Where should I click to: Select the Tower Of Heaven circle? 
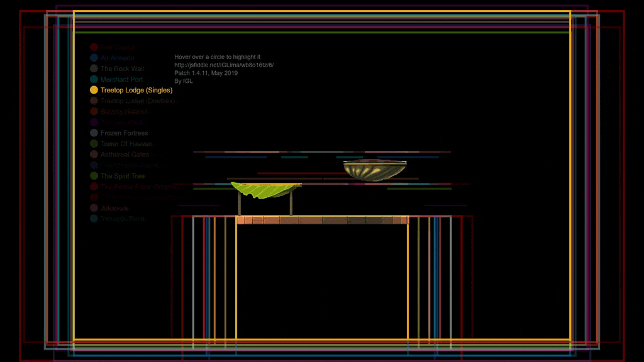coord(94,144)
